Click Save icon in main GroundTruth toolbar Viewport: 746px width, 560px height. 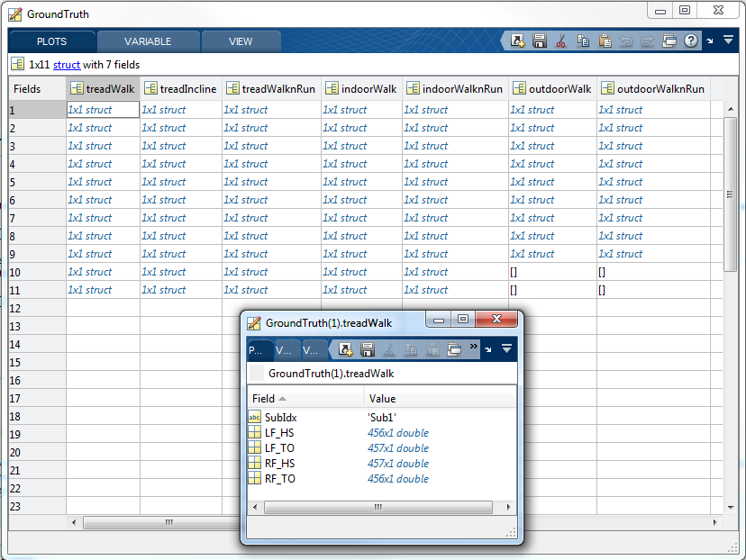point(540,41)
